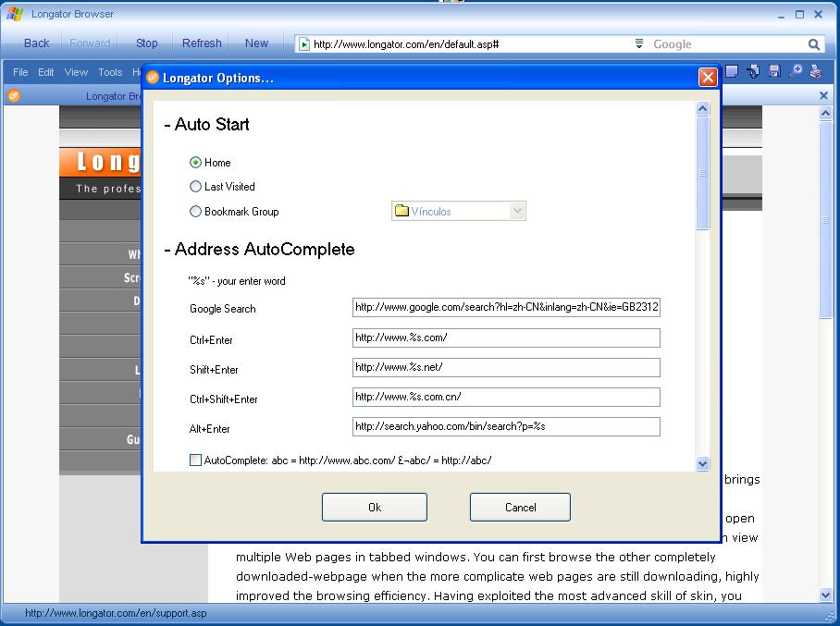Click the status bar URL ending in support.asp
The height and width of the screenshot is (626, 840).
116,613
